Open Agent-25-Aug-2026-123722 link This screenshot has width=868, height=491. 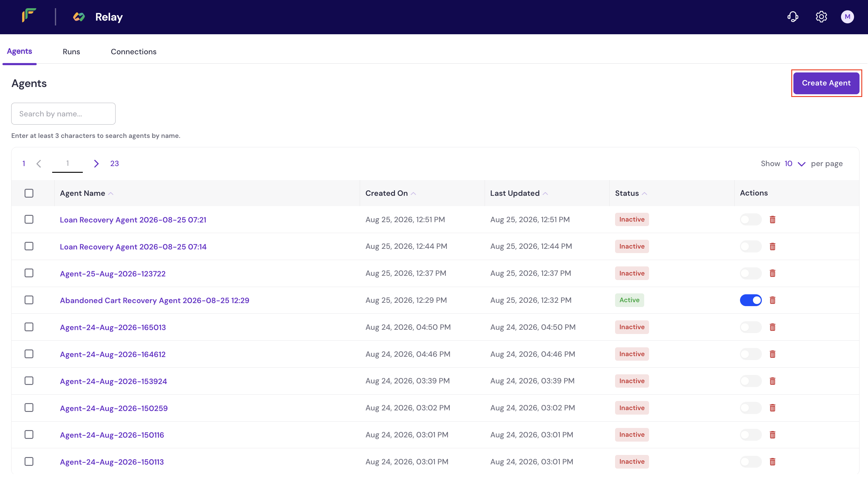coord(113,273)
